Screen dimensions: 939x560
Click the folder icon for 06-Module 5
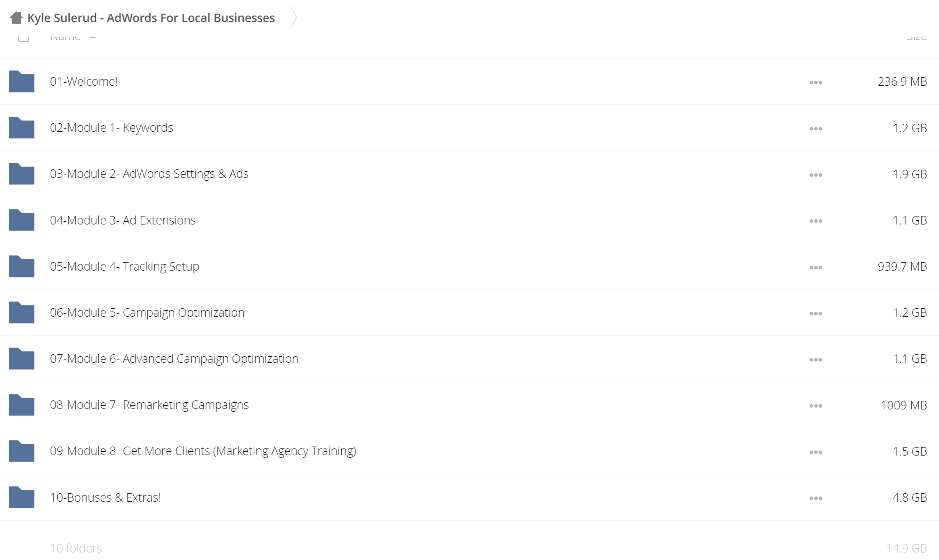coord(22,312)
